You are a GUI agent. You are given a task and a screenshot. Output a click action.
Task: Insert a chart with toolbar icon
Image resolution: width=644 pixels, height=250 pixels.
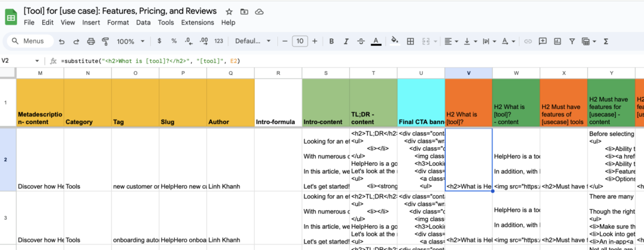point(557,41)
